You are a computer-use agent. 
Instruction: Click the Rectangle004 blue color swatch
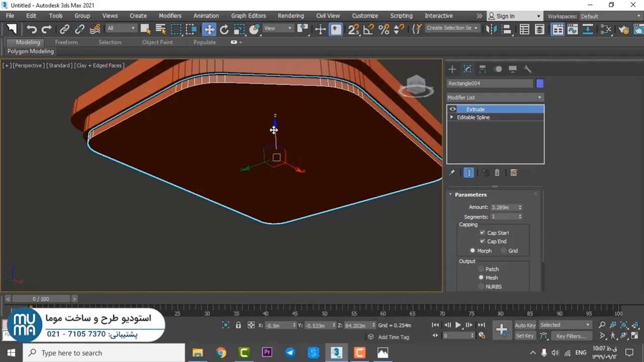pyautogui.click(x=540, y=83)
